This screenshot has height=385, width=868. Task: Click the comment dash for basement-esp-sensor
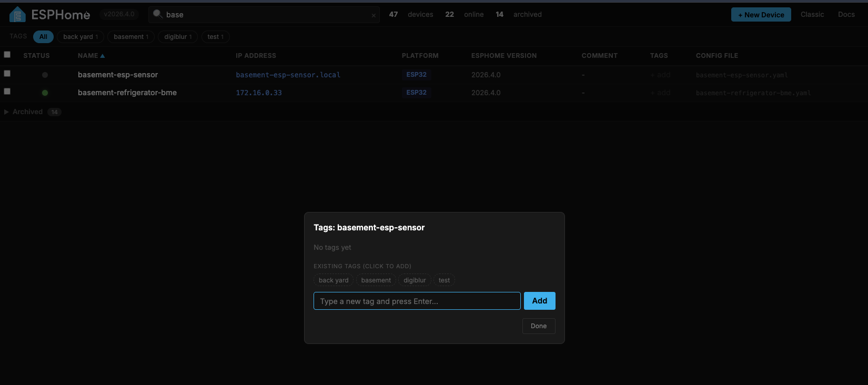[583, 75]
